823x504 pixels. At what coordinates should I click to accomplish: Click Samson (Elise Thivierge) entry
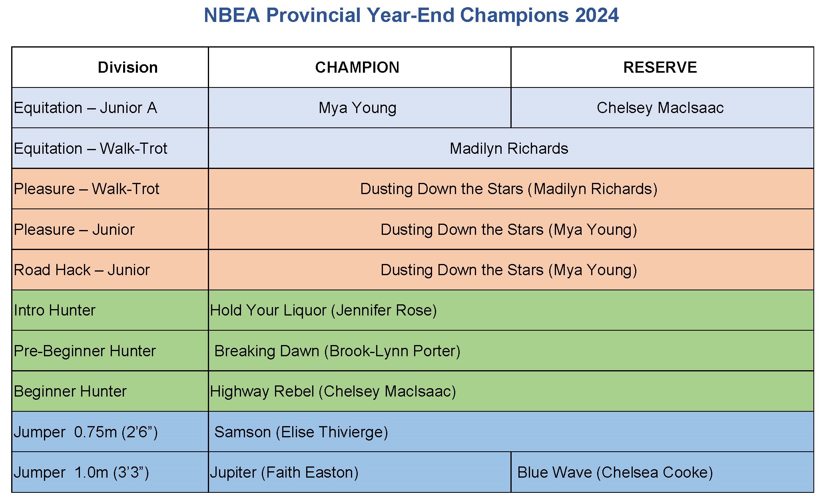(x=301, y=432)
